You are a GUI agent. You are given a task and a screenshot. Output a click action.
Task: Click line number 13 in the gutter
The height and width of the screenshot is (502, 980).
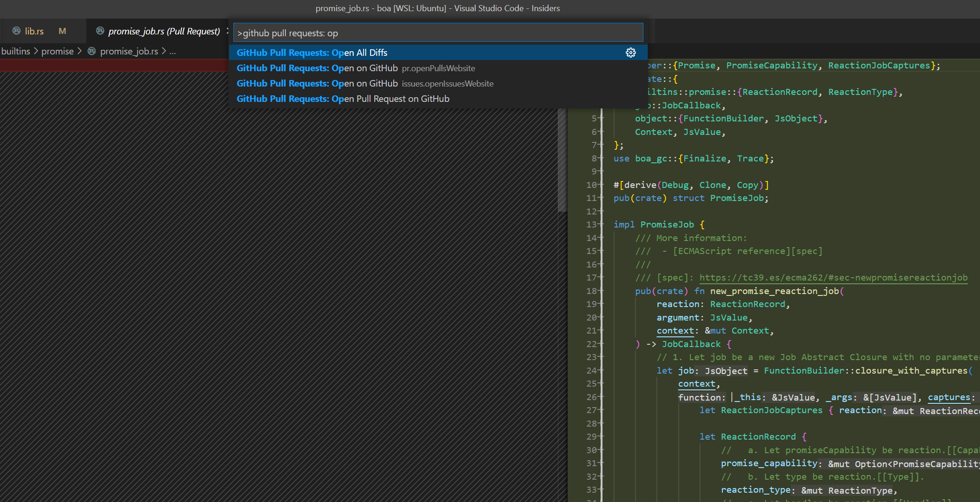591,225
